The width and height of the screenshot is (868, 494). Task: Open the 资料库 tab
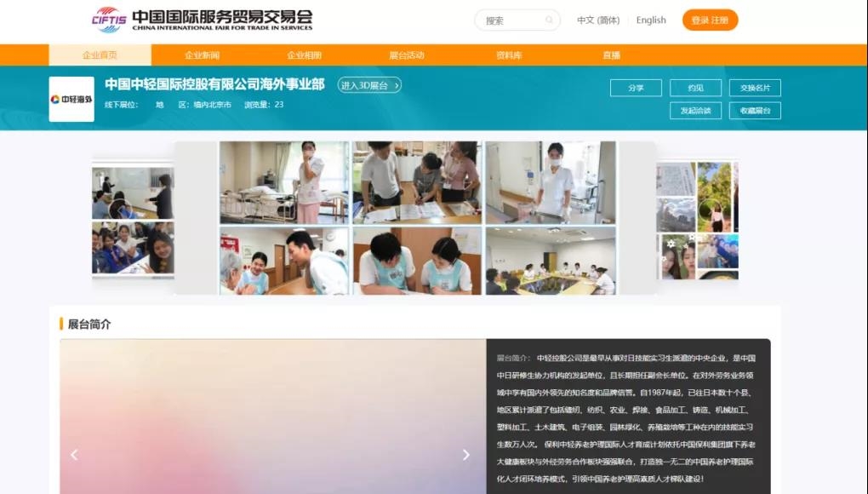(x=509, y=55)
